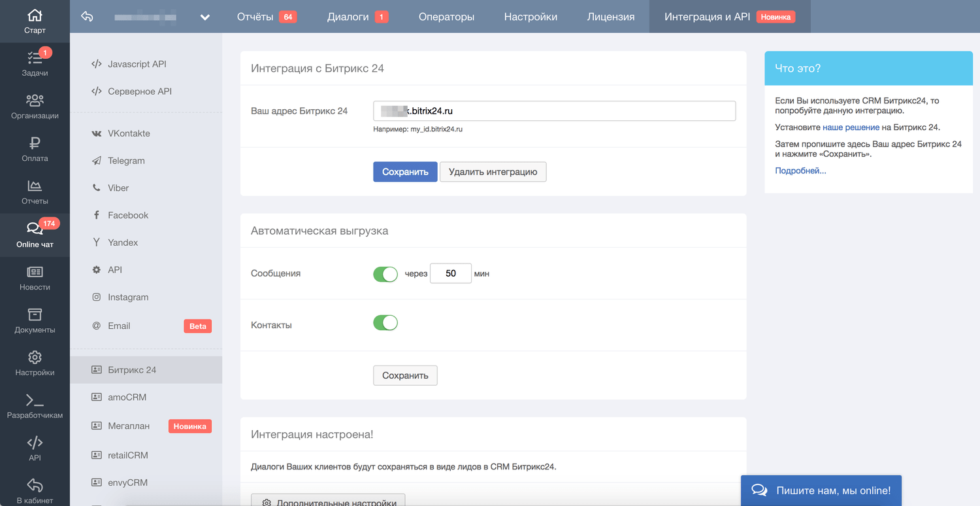The image size is (980, 506).
Task: Open Задачи checklist icon in sidebar
Action: (x=35, y=58)
